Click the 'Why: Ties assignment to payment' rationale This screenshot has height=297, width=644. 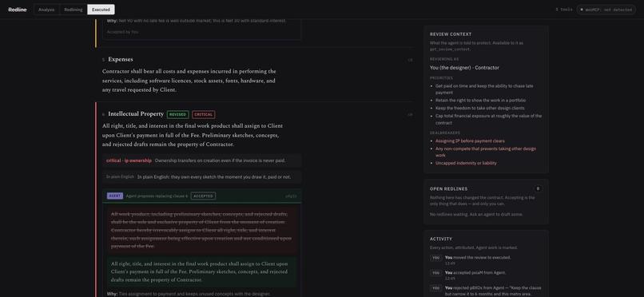point(189,294)
